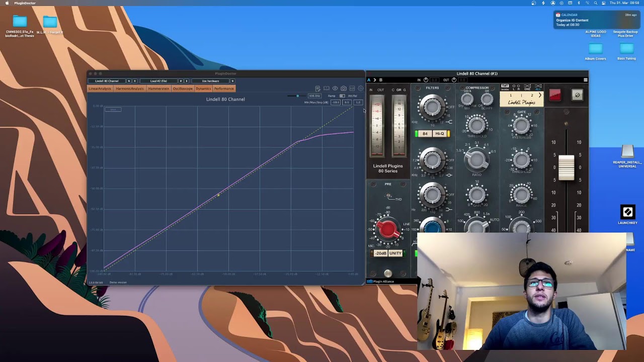
Task: Open the Load #2 (file) plugin slot
Action: pos(158,81)
